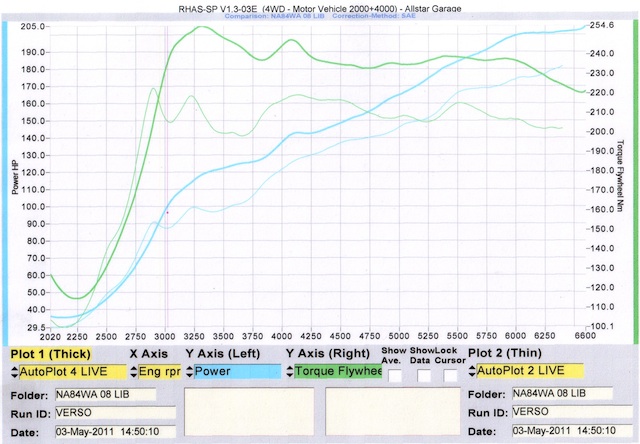This screenshot has width=640, height=444.
Task: Click the 2020 rpm axis start label
Action: click(50, 337)
